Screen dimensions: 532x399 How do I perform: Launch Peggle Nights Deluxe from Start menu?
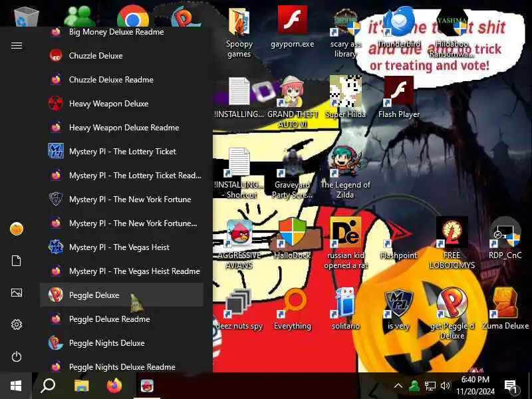(122, 343)
